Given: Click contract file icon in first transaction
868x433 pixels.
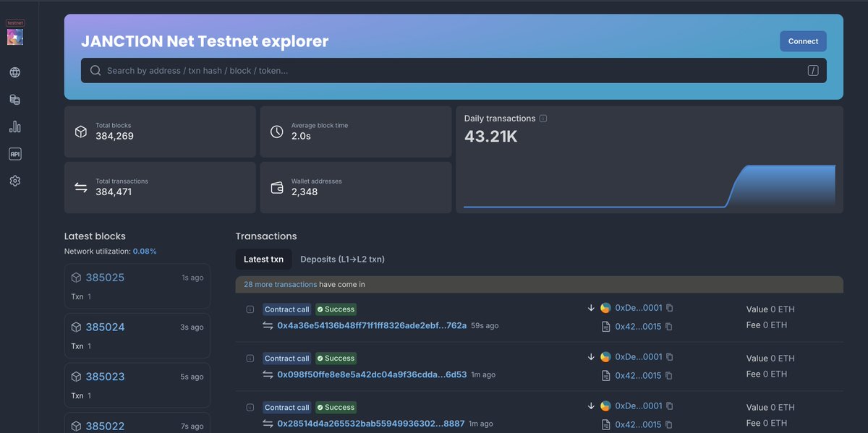Looking at the screenshot, I should click(606, 327).
